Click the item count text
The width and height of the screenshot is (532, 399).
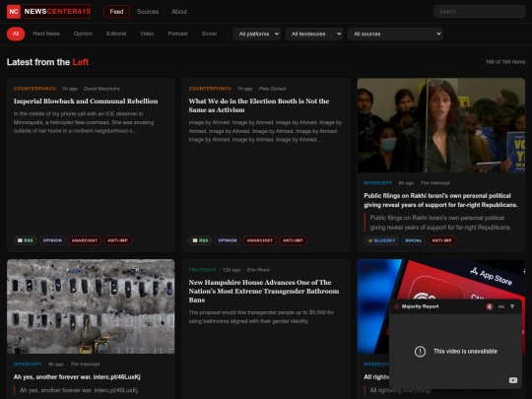point(505,62)
